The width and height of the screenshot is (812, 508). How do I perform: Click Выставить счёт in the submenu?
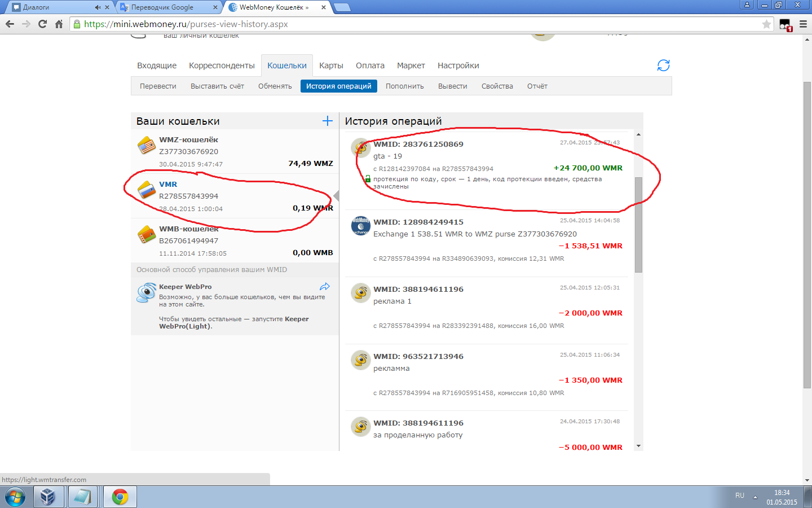217,86
